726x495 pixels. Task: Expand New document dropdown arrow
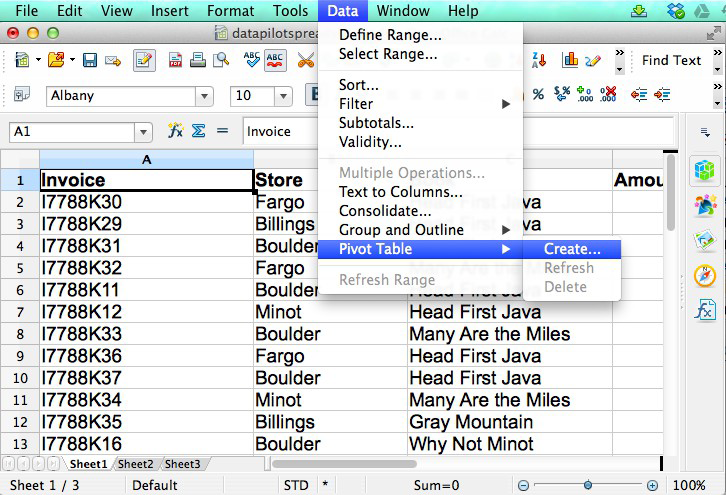38,60
